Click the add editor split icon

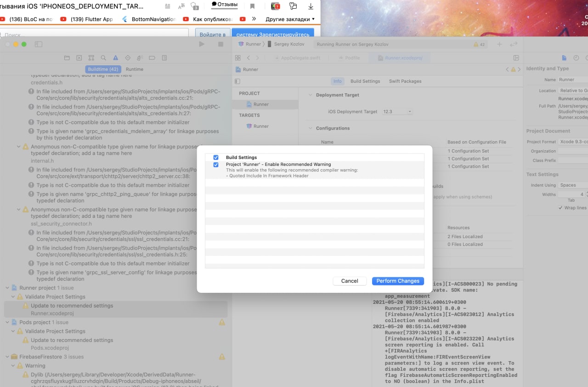coord(516,58)
